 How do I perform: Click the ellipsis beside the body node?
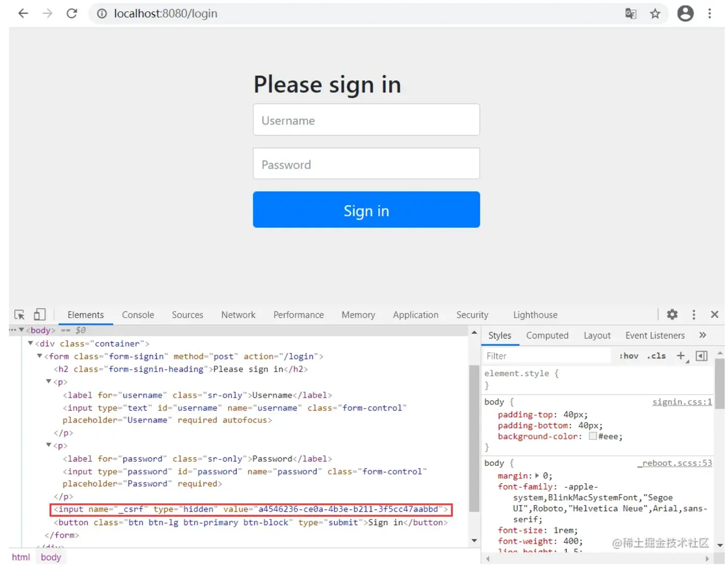tap(12, 330)
